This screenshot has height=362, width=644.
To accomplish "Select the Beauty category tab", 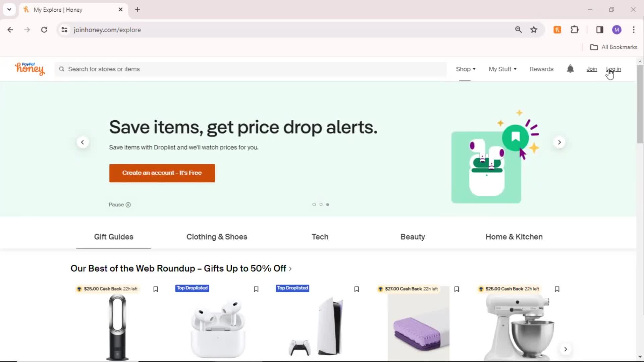I will [x=413, y=236].
